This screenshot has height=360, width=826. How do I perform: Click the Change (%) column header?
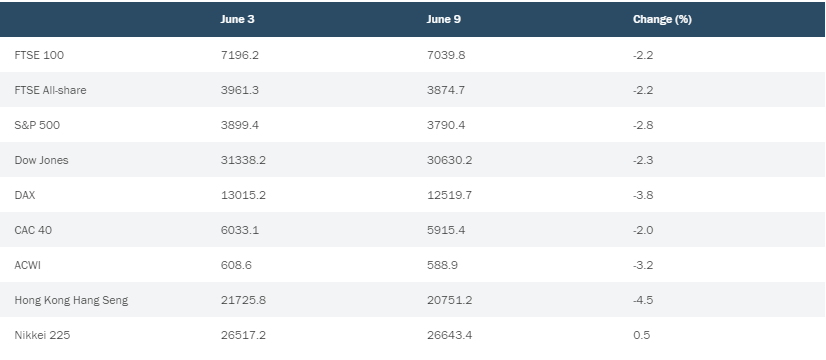[662, 20]
